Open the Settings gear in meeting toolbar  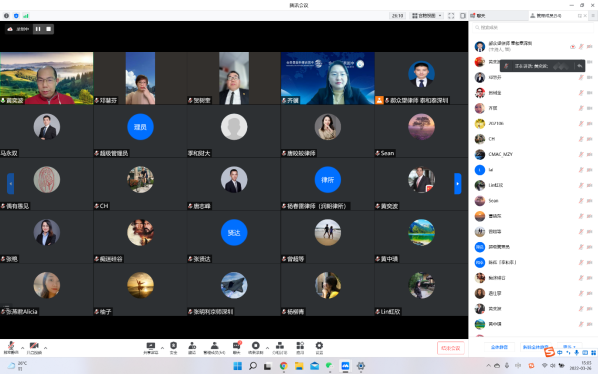tap(319, 347)
